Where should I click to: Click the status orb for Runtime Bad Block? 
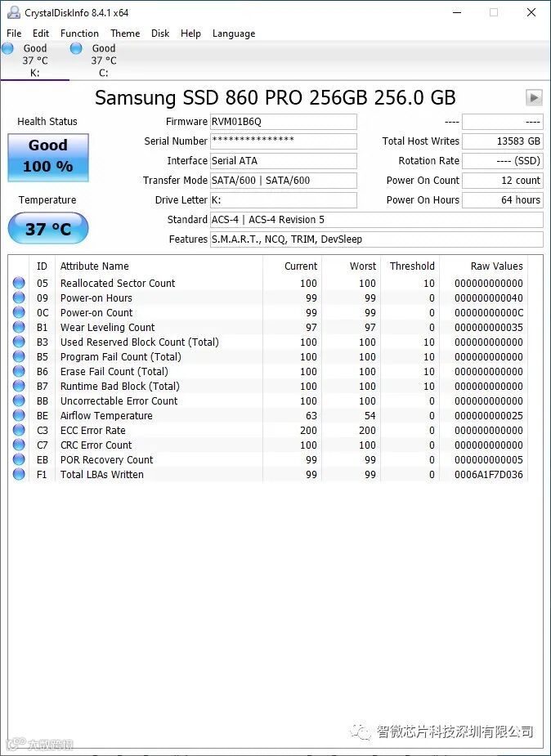(19, 386)
